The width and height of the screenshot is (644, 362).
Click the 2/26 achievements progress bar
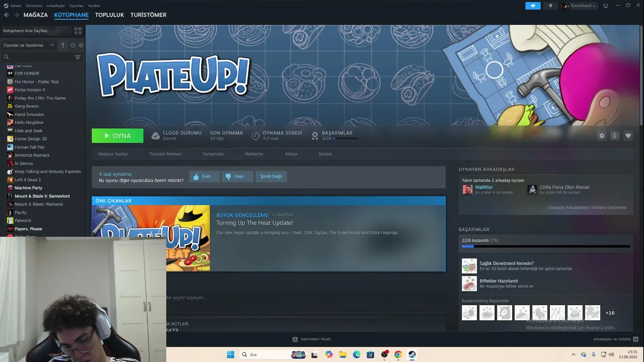546,246
